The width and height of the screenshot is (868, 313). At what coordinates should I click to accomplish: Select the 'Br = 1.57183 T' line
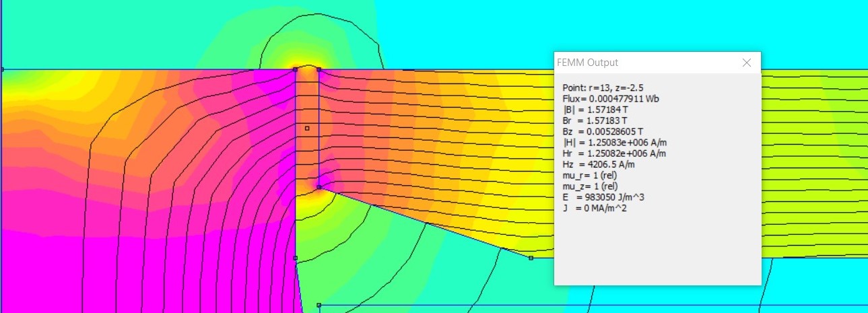pyautogui.click(x=595, y=120)
